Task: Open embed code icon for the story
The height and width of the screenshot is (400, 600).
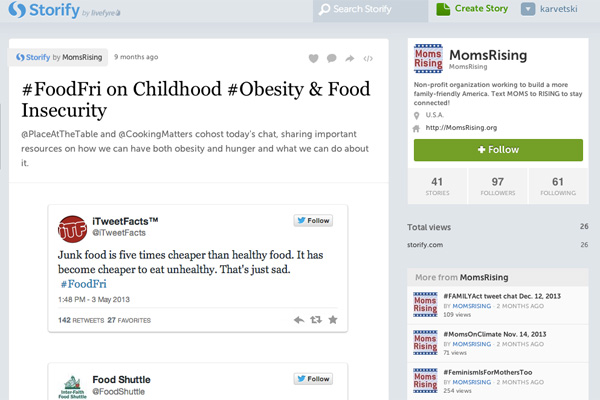Action: tap(368, 59)
